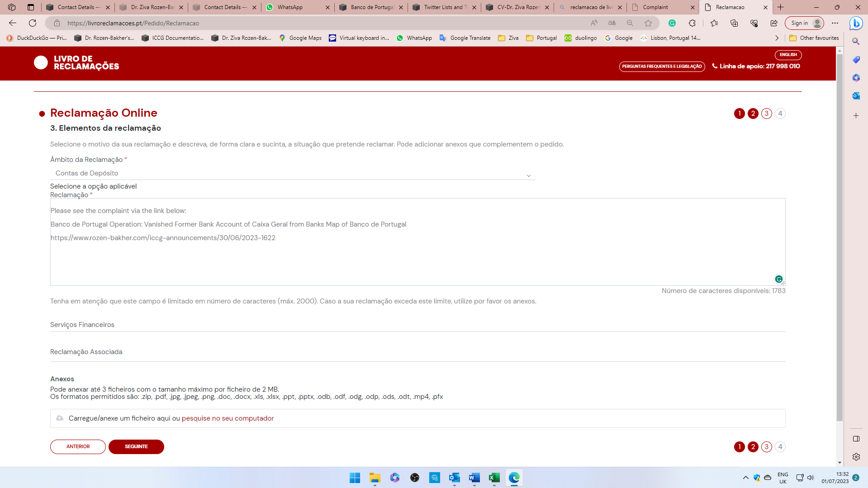Open the Microsoft 365 icon in the sidebar
The image size is (868, 488).
click(x=856, y=78)
